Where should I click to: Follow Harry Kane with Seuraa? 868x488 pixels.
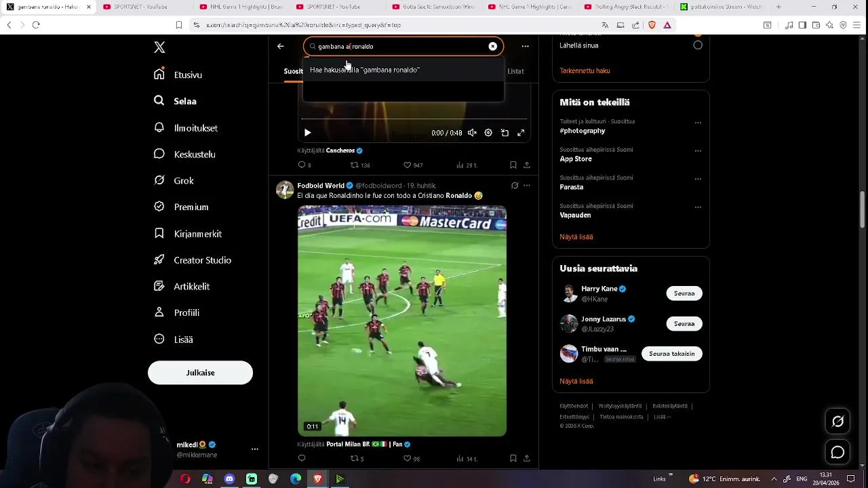[x=684, y=293]
